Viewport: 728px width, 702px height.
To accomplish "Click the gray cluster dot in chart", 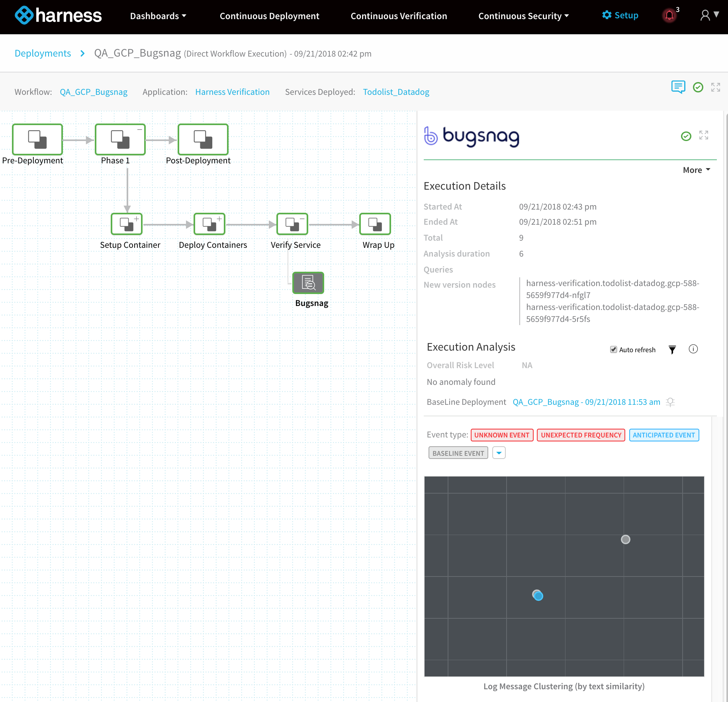I will pos(626,539).
